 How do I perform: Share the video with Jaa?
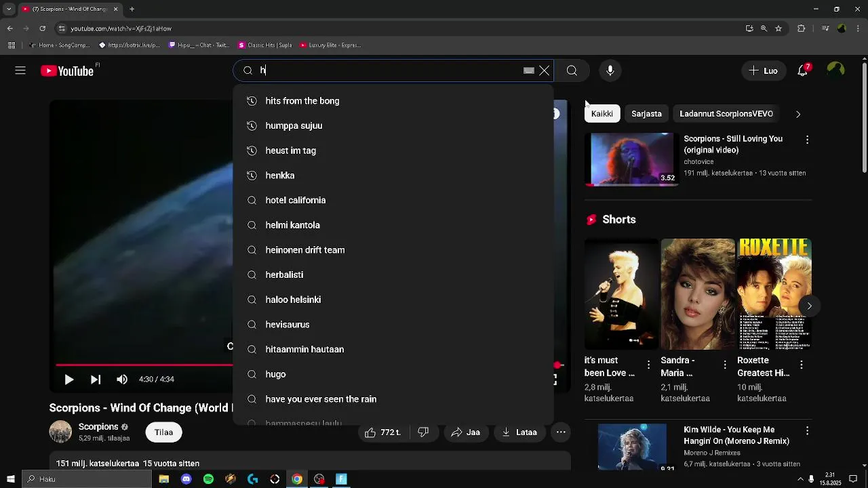pyautogui.click(x=466, y=432)
